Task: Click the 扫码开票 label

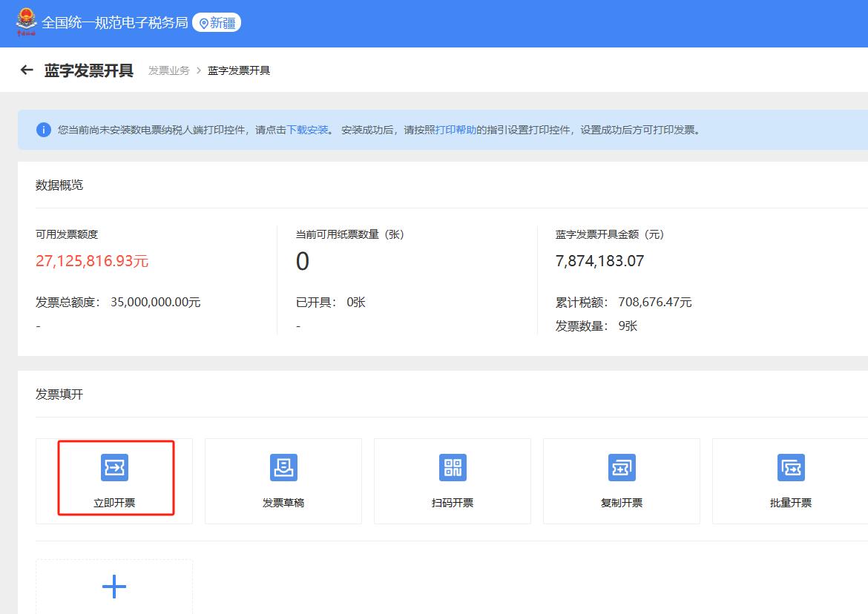Action: tap(453, 503)
